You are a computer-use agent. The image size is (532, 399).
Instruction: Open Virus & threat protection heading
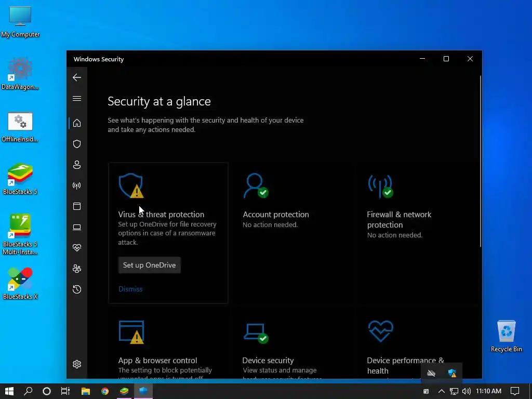click(161, 215)
